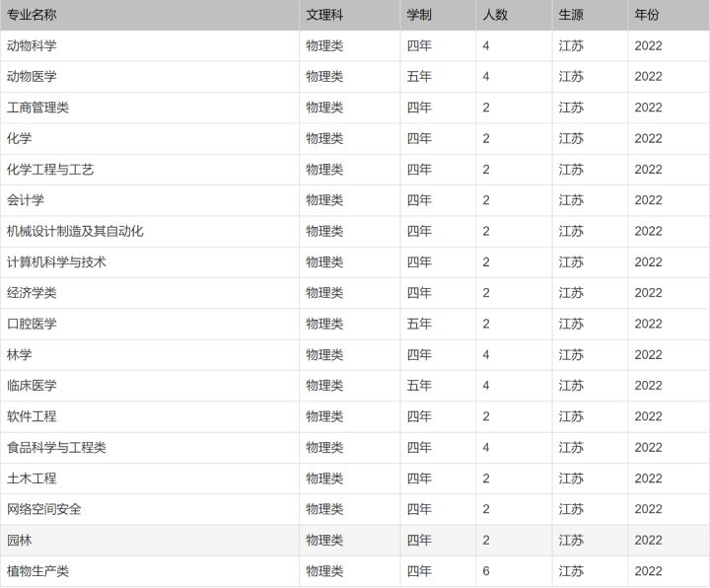Click headcount 6 in 植物生产类 row
The image size is (710, 588).
pos(486,571)
